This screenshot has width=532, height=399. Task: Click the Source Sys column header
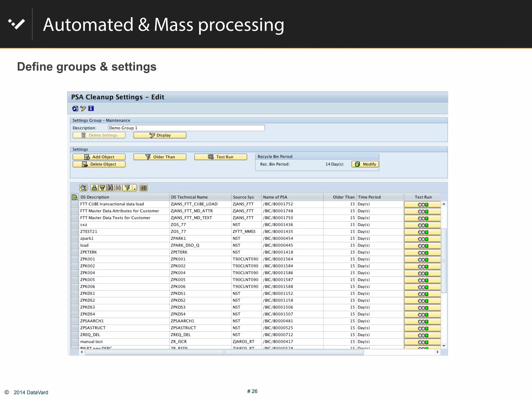pyautogui.click(x=246, y=197)
